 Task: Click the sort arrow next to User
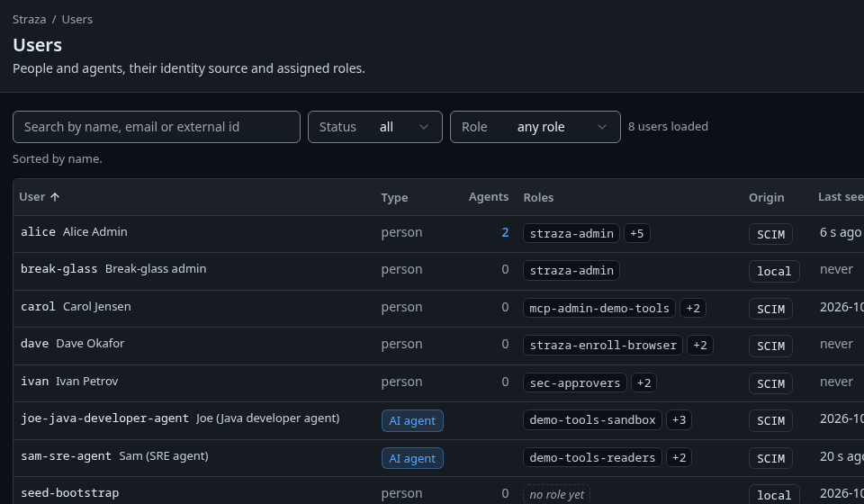[x=55, y=196]
